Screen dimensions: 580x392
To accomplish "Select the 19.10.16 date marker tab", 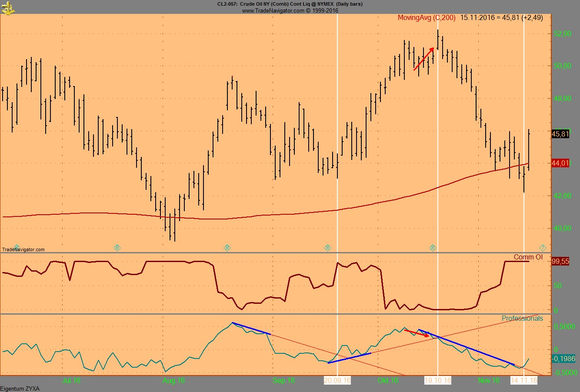I will (437, 379).
